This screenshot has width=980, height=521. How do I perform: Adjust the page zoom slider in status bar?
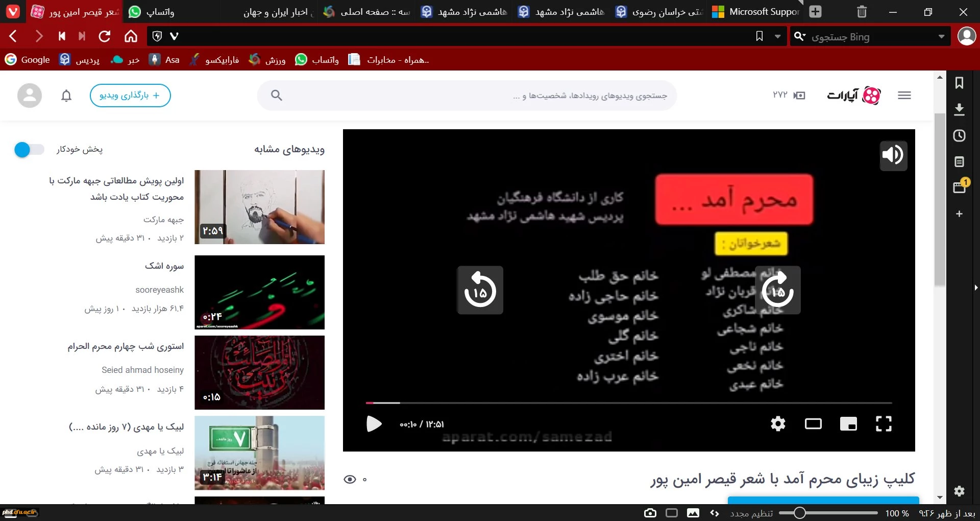800,513
